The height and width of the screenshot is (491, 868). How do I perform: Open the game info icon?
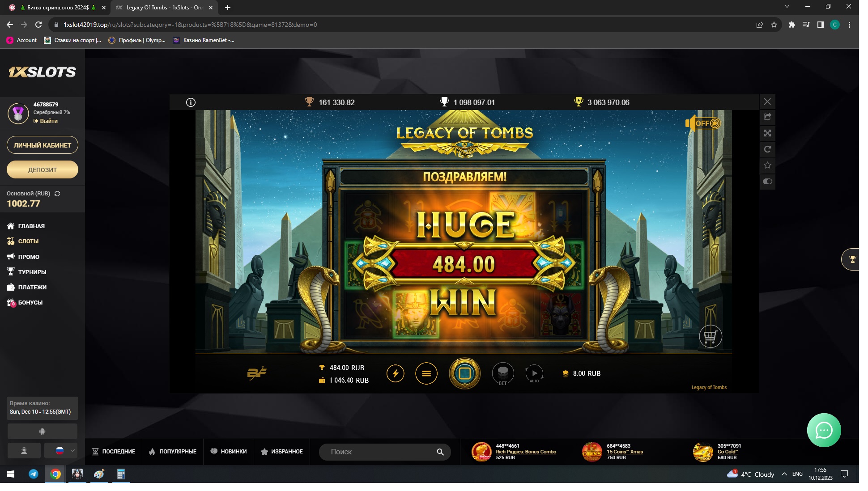coord(191,102)
